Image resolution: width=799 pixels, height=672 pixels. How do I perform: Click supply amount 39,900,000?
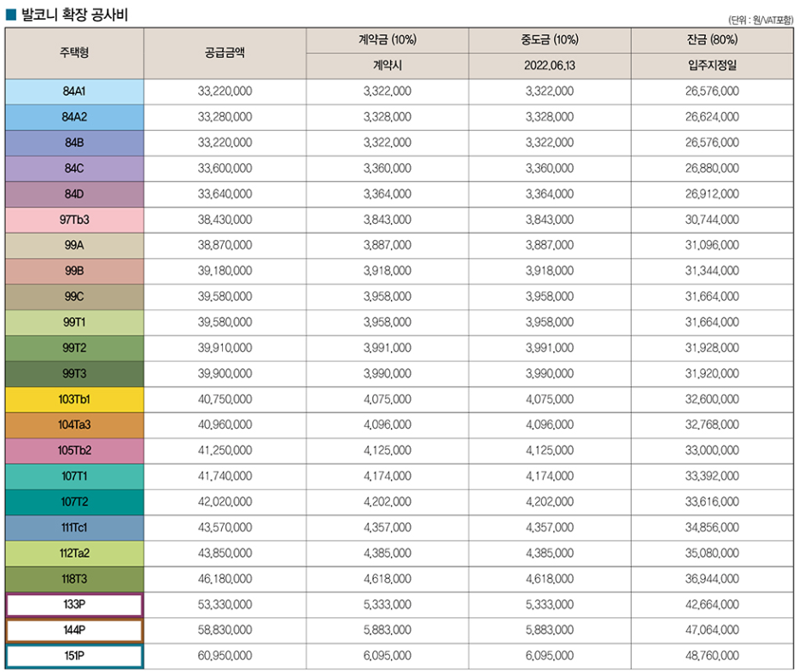click(225, 374)
